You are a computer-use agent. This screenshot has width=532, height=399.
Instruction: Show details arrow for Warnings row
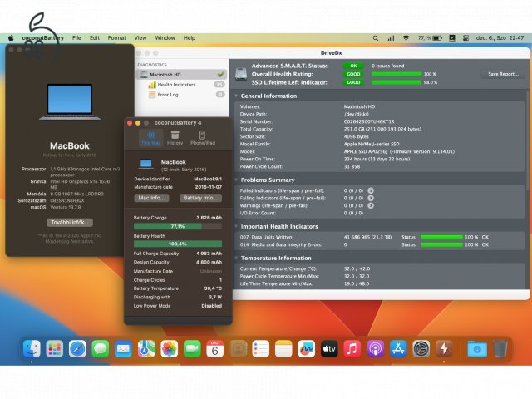371,205
